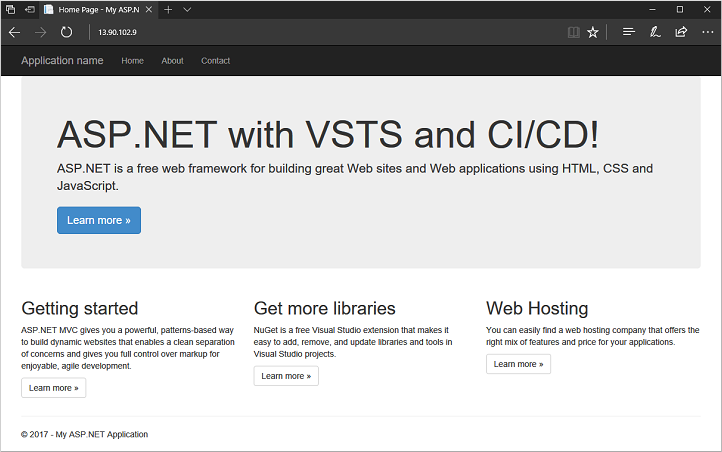Click the blue Learn more button
The width and height of the screenshot is (722, 452).
pos(99,220)
